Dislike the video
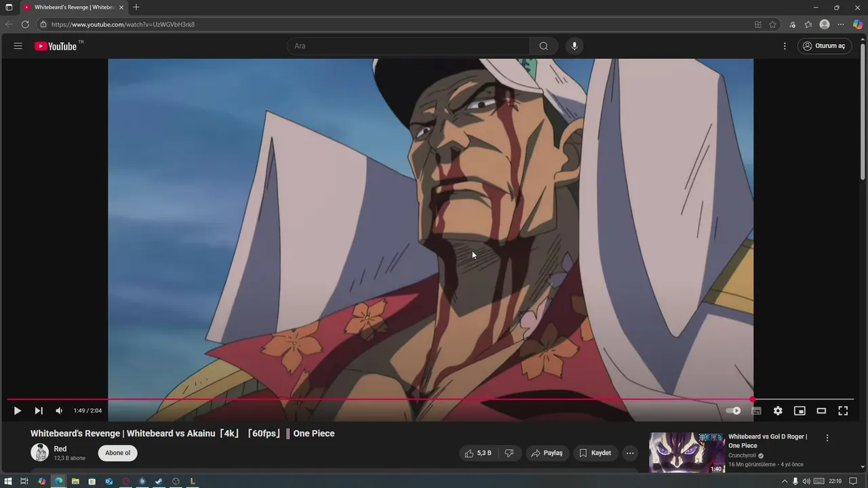This screenshot has height=488, width=868. [x=510, y=453]
